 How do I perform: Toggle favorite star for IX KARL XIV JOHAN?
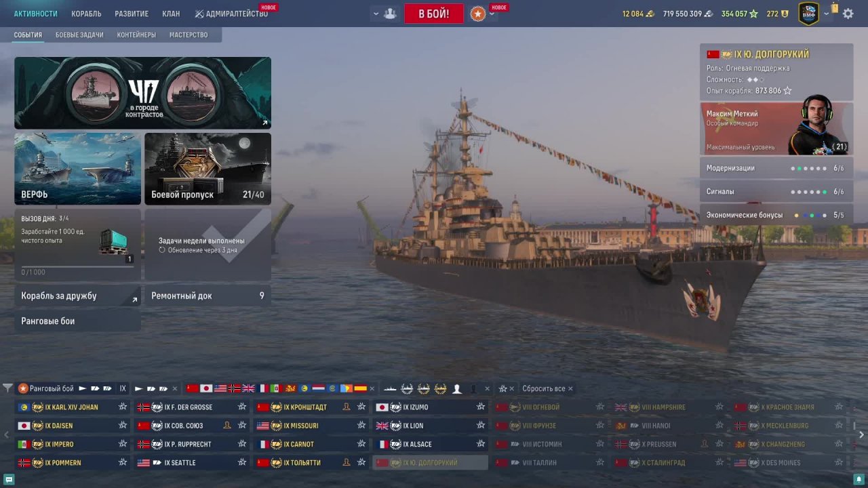click(123, 407)
